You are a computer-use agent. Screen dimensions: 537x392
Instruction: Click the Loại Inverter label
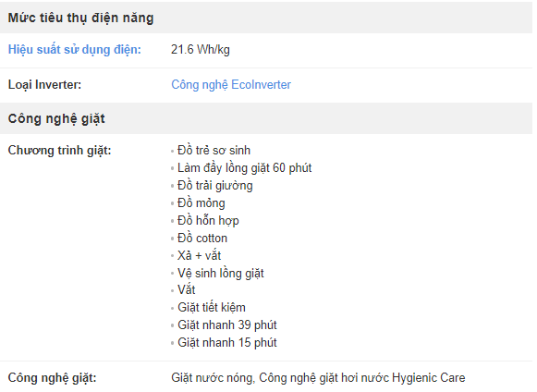click(x=44, y=85)
